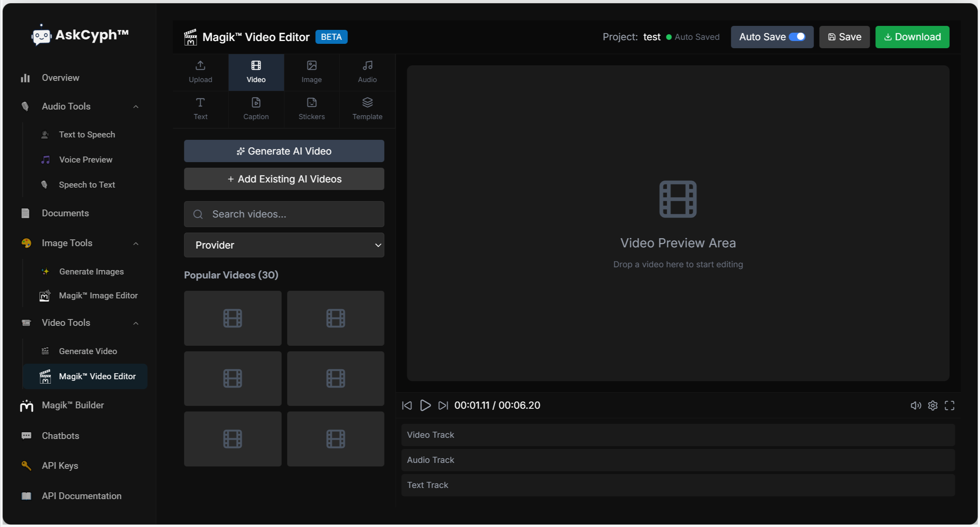Viewport: 980px width, 527px height.
Task: Click the Search videos input field
Action: (284, 214)
